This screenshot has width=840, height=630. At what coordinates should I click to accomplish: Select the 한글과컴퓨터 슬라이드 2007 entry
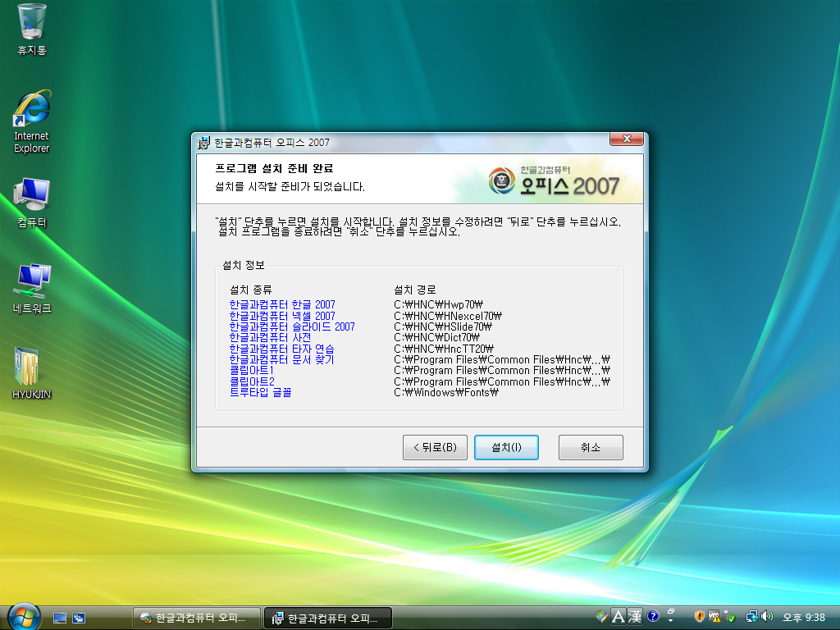point(292,326)
